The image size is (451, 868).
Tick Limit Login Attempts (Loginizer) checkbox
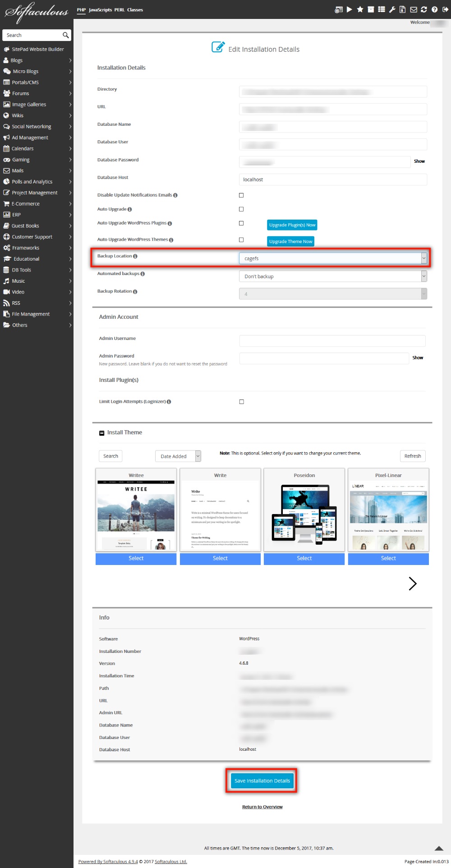point(242,402)
